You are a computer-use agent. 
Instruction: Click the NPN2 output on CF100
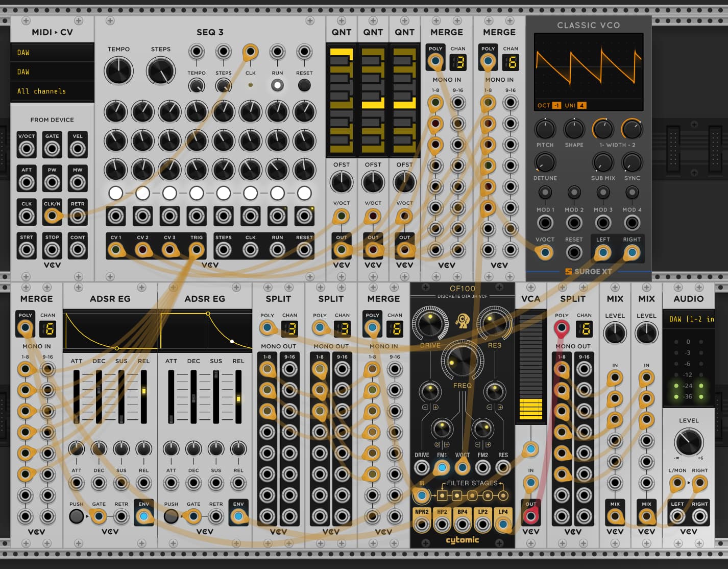[x=422, y=524]
